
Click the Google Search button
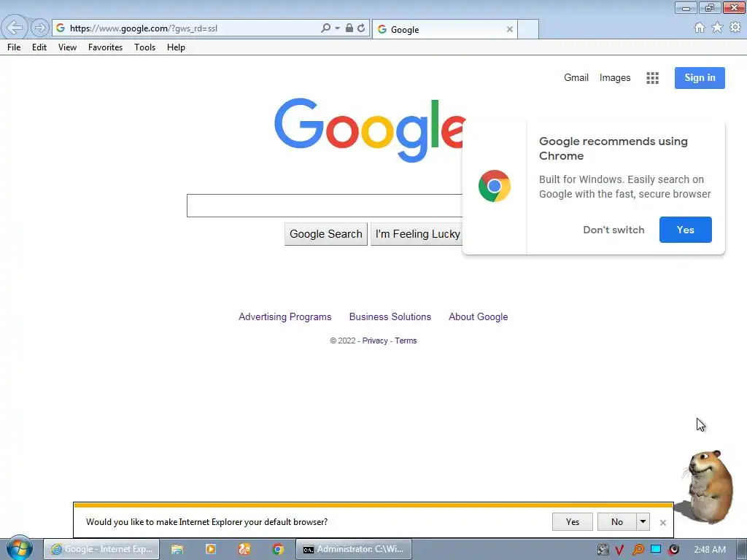tap(326, 234)
